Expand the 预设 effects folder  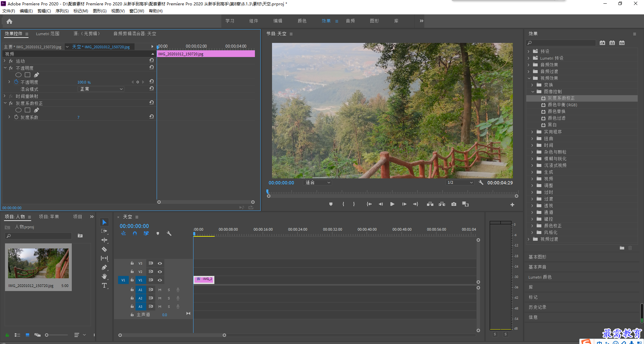tap(529, 51)
